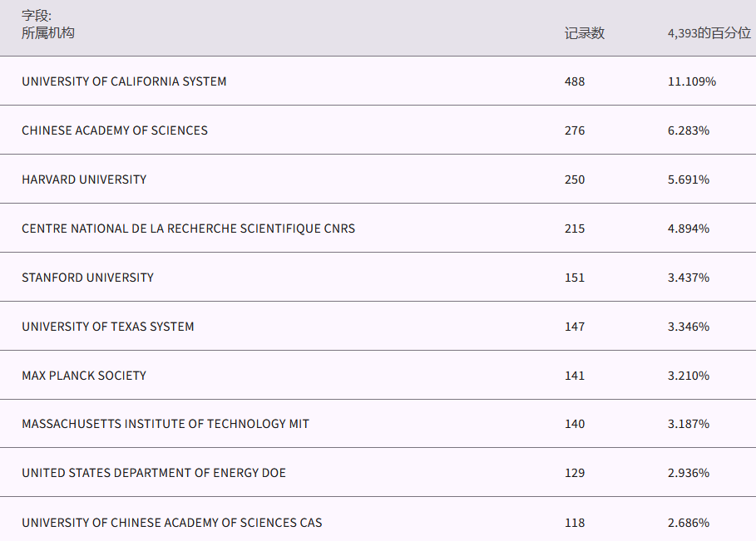Open University of Texas System entry
This screenshot has height=541, width=756.
pyautogui.click(x=108, y=327)
